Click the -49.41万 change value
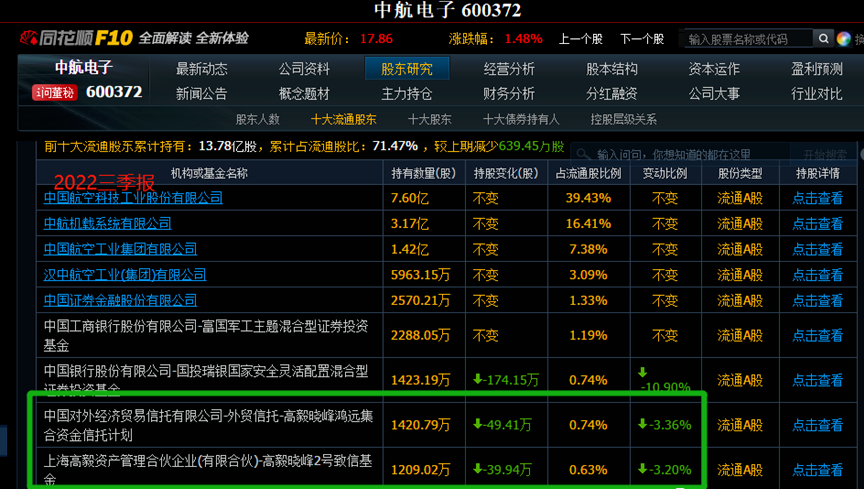This screenshot has width=864, height=489. [x=503, y=424]
